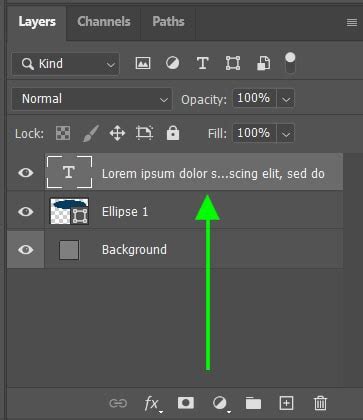
Task: Filter for pixel layers
Action: coord(143,63)
